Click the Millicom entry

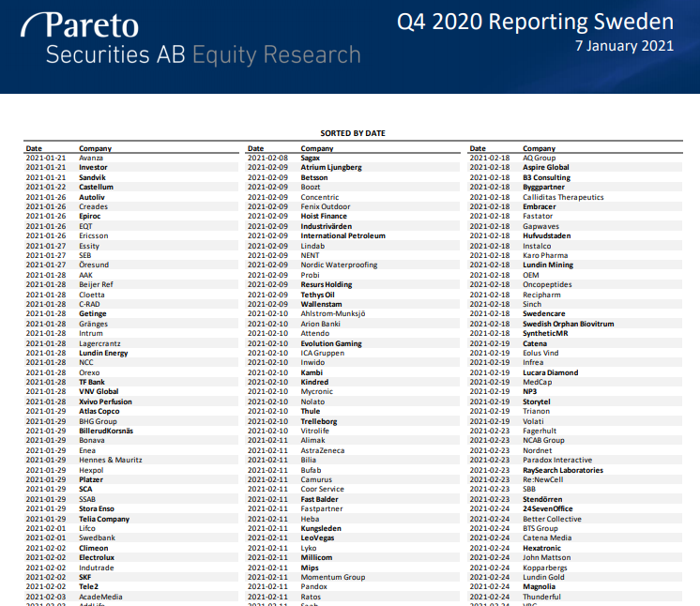tap(316, 557)
